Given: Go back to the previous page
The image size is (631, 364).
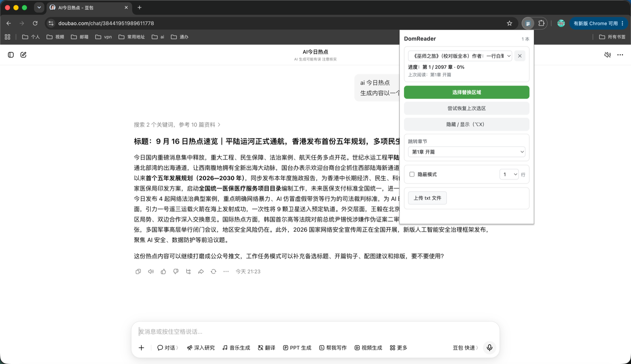Looking at the screenshot, I should [x=9, y=23].
